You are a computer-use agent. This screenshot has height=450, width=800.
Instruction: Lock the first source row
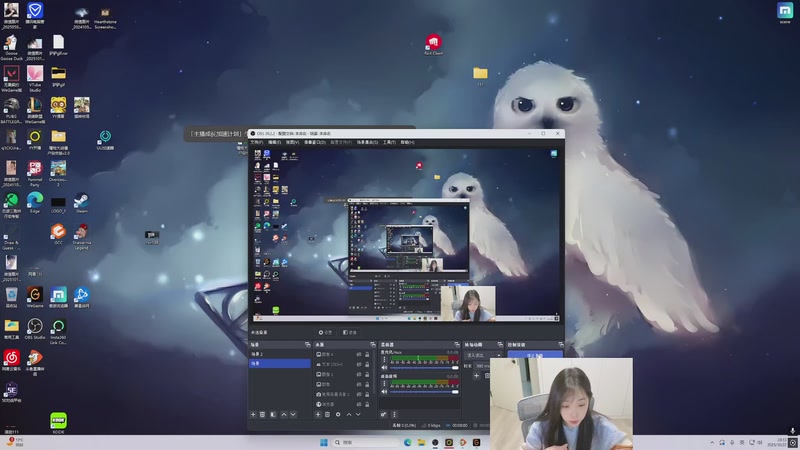pyautogui.click(x=367, y=354)
